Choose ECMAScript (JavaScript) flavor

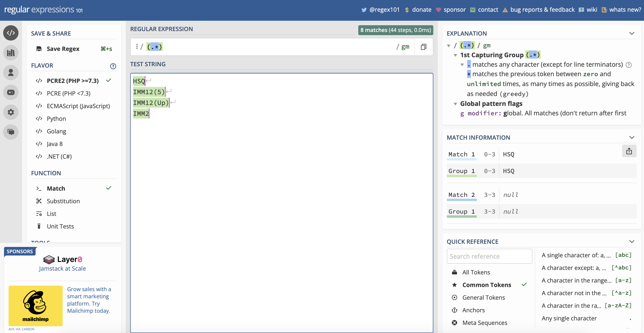(x=78, y=106)
